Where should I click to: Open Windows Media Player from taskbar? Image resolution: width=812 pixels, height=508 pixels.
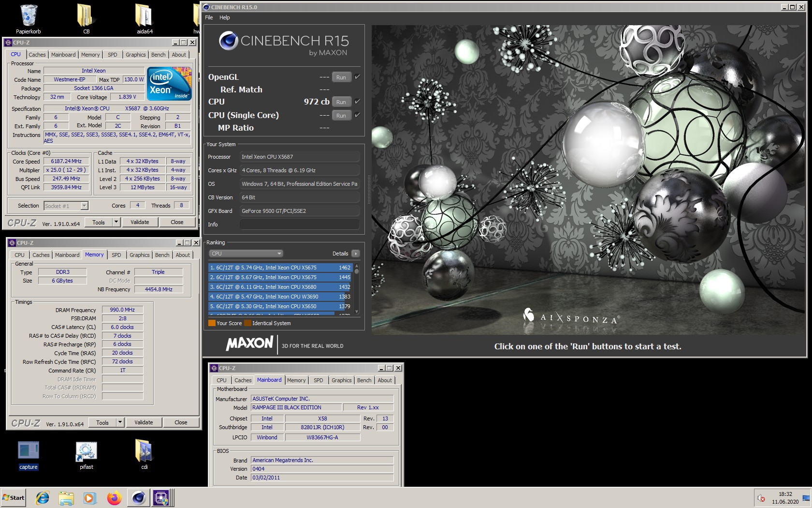89,497
